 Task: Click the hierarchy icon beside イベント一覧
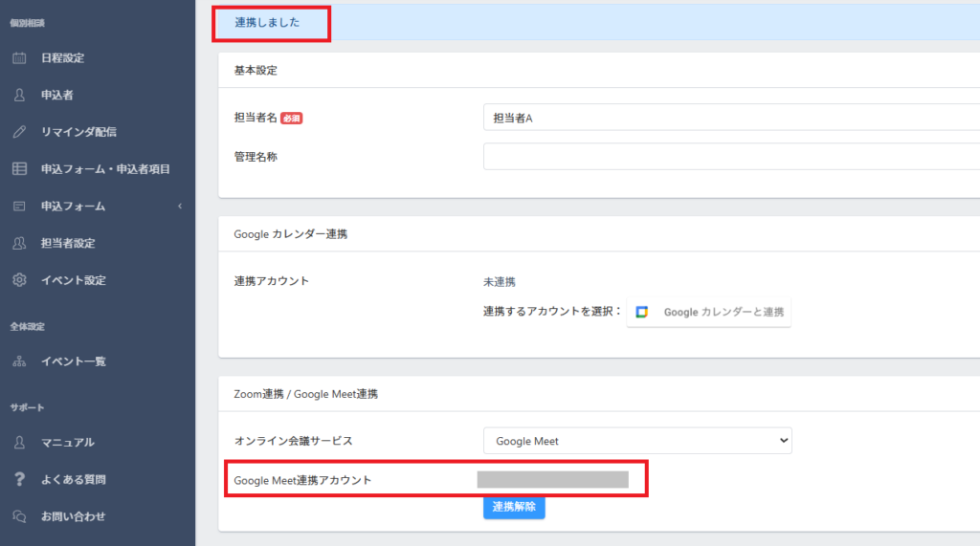[19, 361]
